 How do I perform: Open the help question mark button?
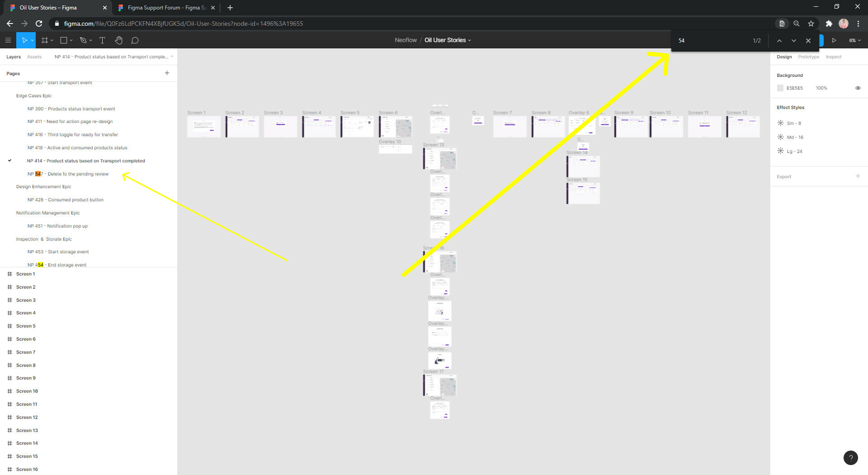850,457
